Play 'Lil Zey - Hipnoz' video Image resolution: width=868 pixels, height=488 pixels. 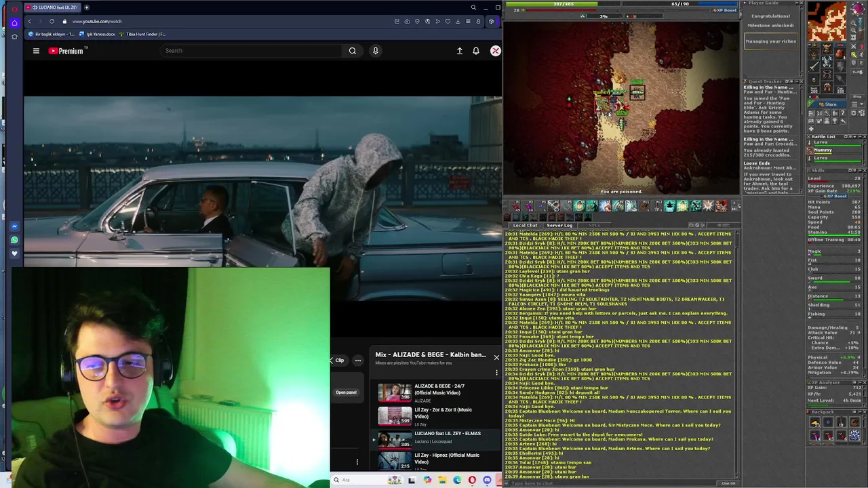434,461
